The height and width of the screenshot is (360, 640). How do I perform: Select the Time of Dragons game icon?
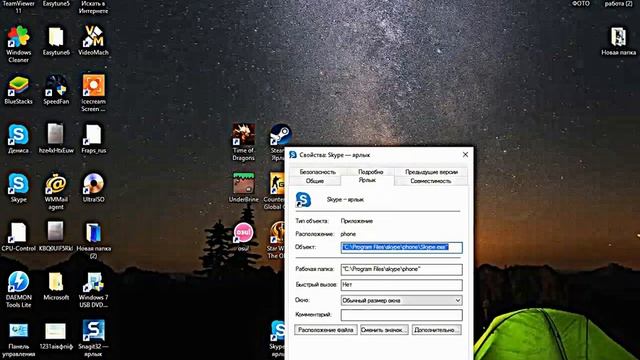tap(244, 135)
